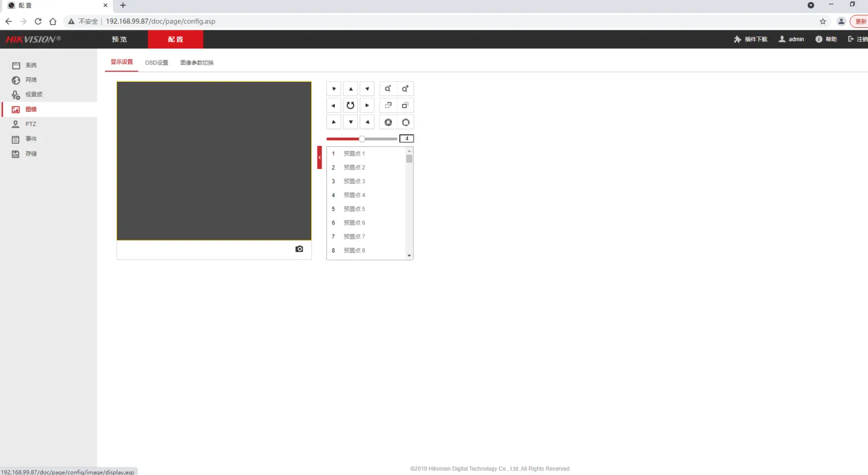Bookmark this page with the star icon
The image size is (868, 475).
coord(823,22)
